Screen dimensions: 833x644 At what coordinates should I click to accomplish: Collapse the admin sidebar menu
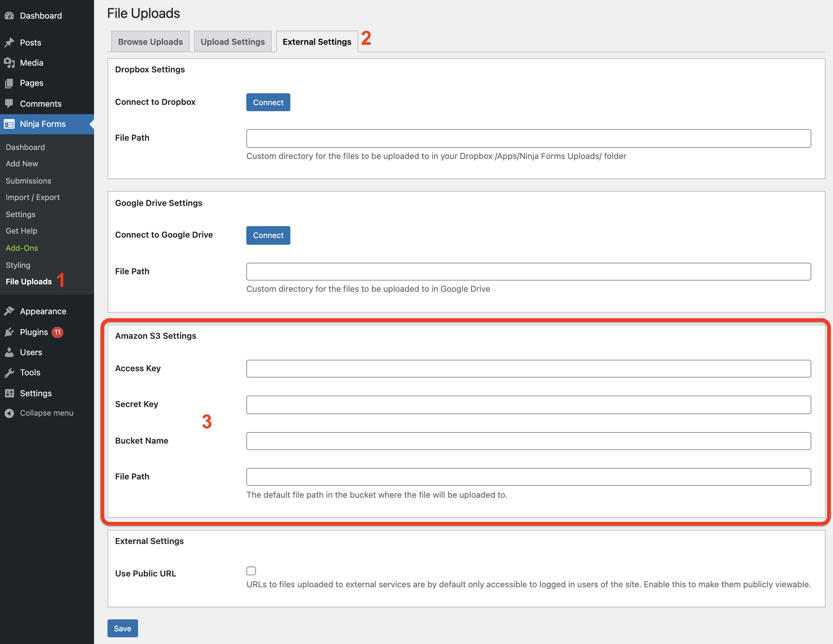tap(10, 413)
